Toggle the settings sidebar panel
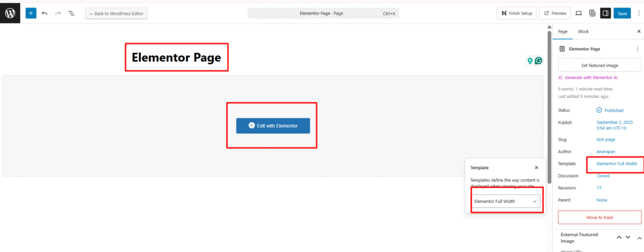The height and width of the screenshot is (252, 644). click(x=605, y=13)
